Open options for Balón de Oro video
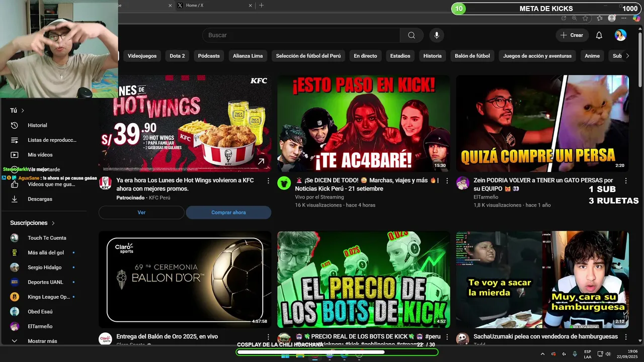The width and height of the screenshot is (644, 362). point(268,337)
